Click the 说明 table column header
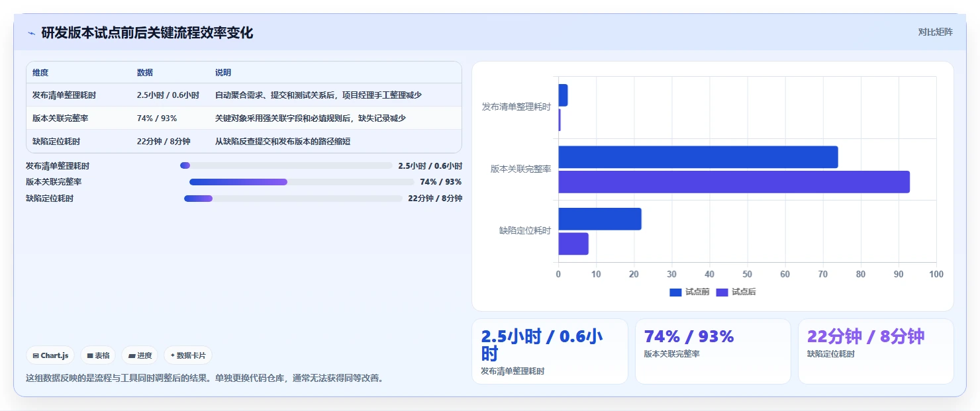This screenshot has width=980, height=411. [223, 73]
